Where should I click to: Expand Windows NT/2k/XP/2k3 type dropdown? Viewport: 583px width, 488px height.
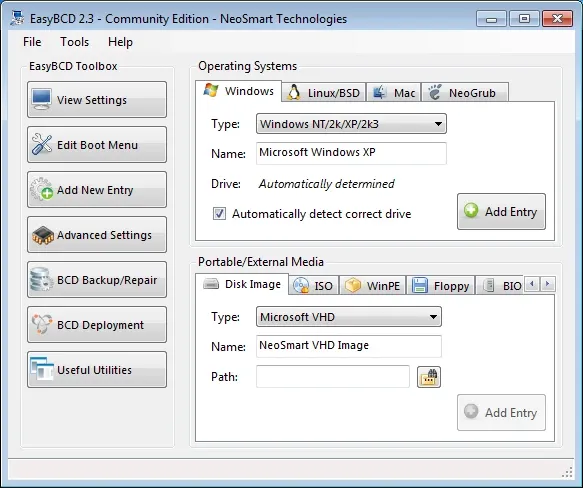[x=351, y=124]
